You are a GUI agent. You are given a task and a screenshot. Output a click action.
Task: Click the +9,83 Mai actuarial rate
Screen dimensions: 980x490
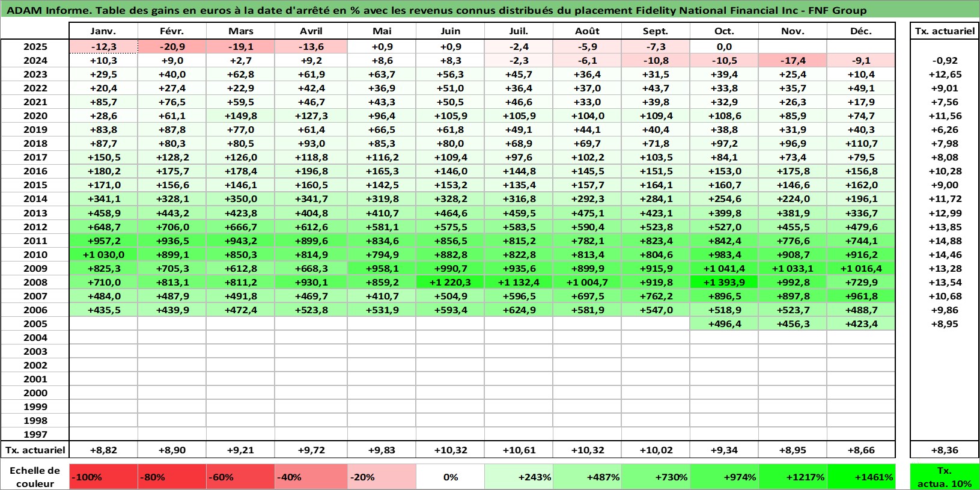[382, 450]
